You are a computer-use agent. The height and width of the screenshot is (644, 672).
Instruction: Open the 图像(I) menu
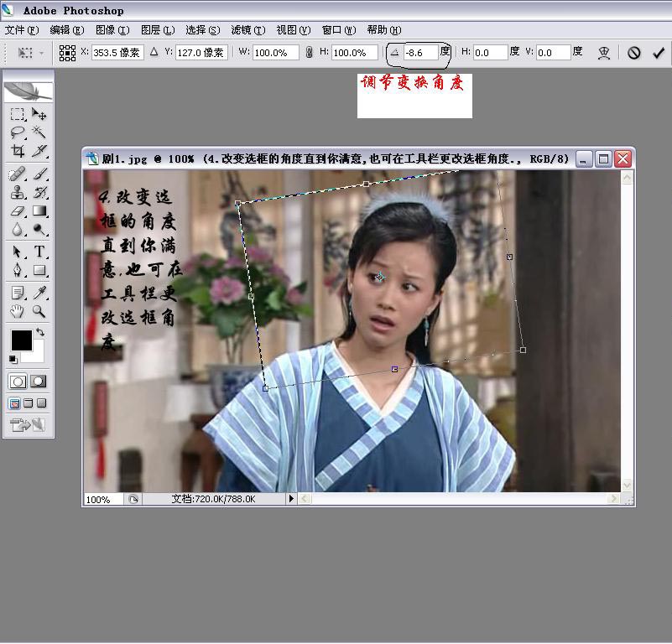click(x=112, y=30)
